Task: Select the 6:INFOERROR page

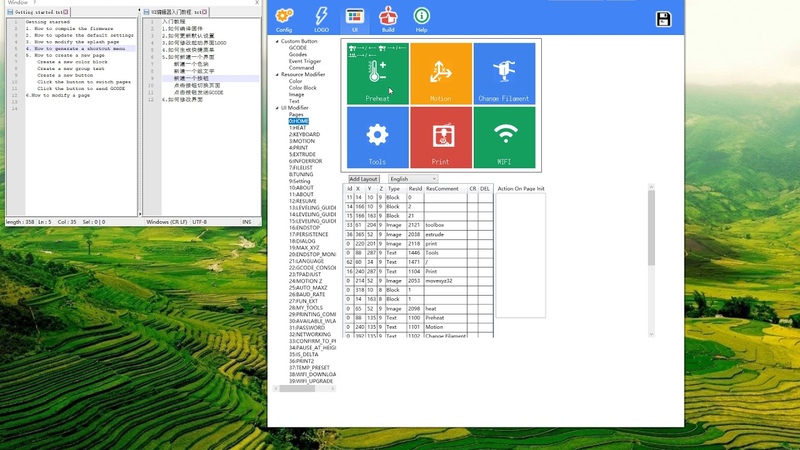Action: tap(306, 161)
